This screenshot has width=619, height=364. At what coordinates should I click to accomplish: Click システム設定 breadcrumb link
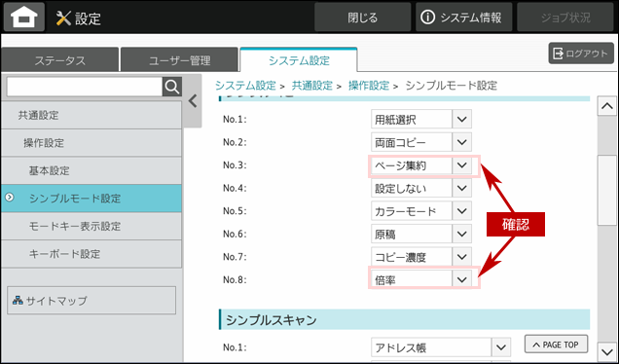point(245,86)
